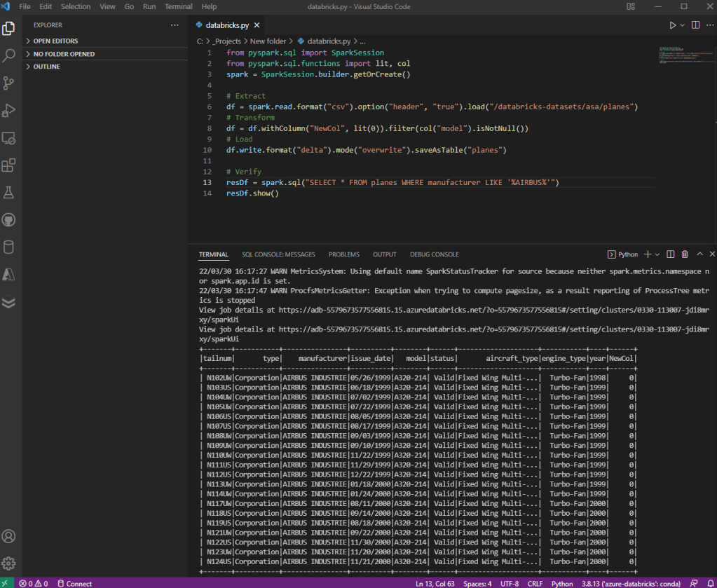Split the editor to the right
Viewport: 717px width, 588px height.
coord(696,25)
